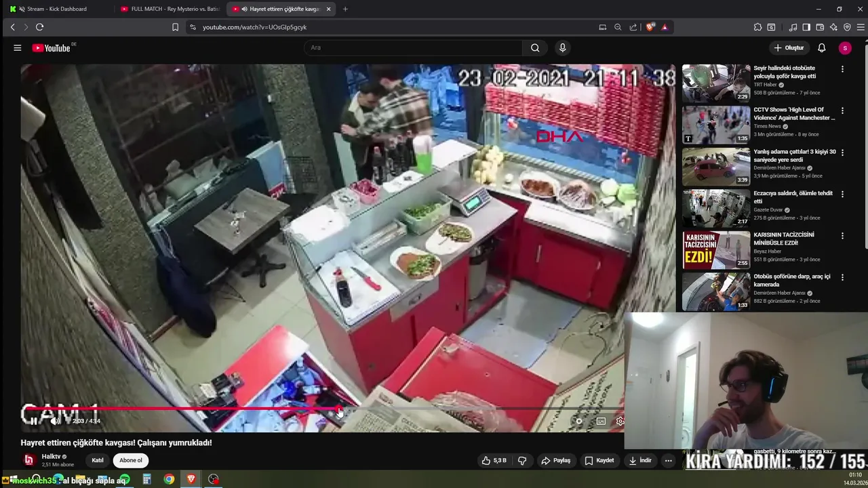This screenshot has height=488, width=868.
Task: Open the account avatar menu
Action: click(x=844, y=48)
